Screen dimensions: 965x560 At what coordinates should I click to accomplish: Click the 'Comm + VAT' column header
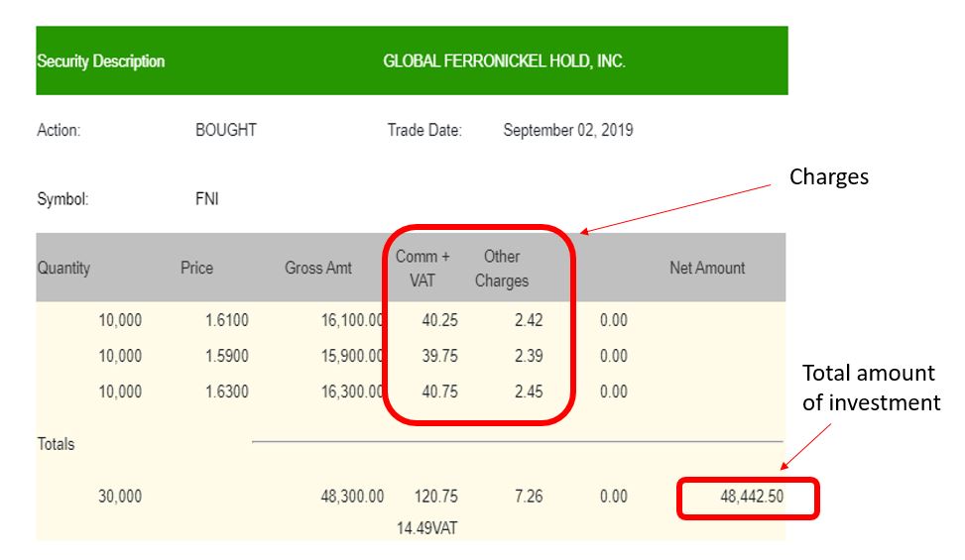pos(422,269)
